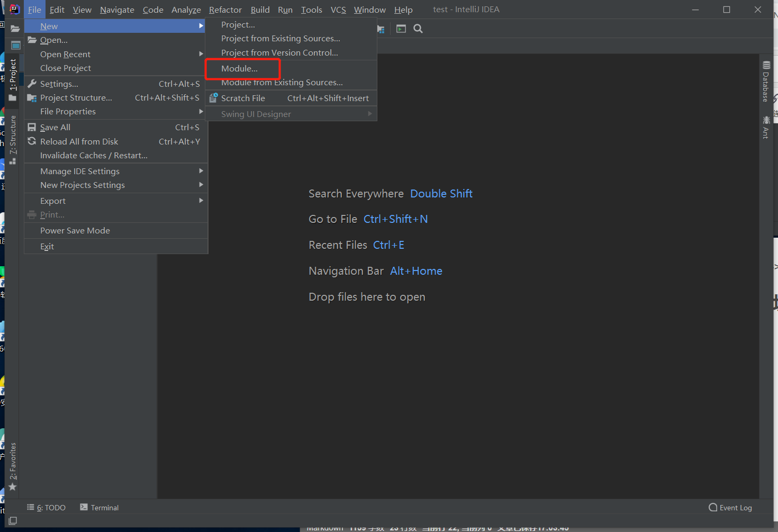Expand the Export submenu
The image size is (778, 532).
click(116, 201)
